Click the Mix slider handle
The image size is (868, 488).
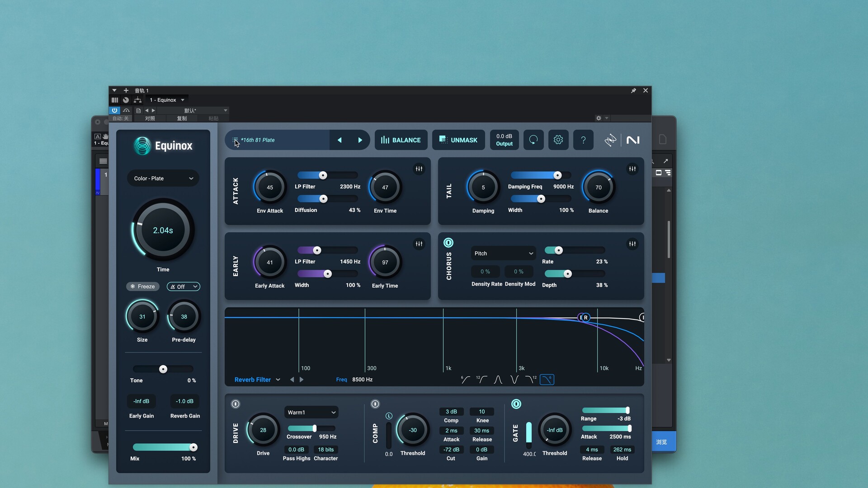click(193, 447)
